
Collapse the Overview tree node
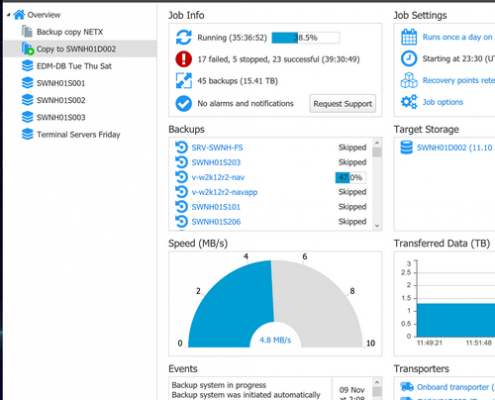tap(9, 15)
